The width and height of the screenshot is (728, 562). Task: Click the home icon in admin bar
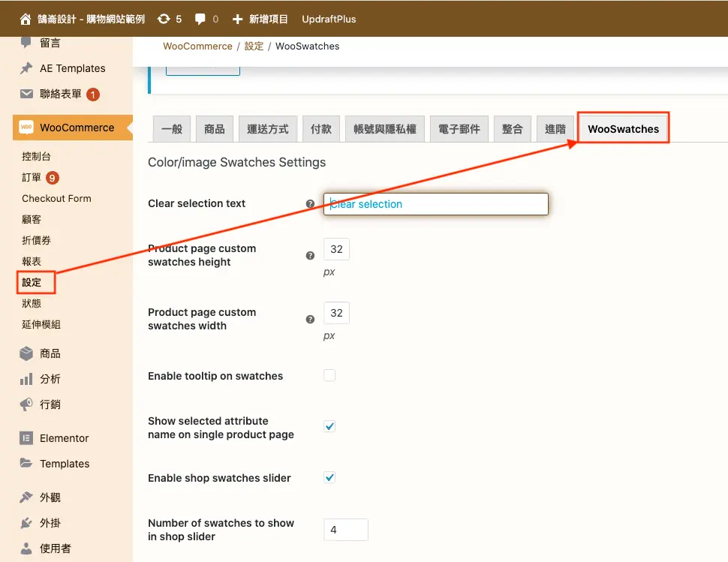(x=26, y=19)
